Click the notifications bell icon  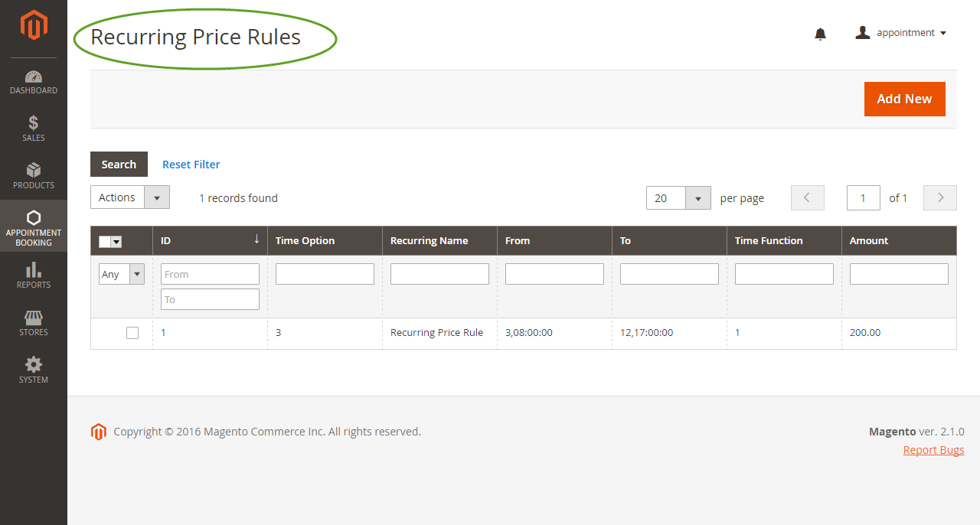tap(820, 34)
